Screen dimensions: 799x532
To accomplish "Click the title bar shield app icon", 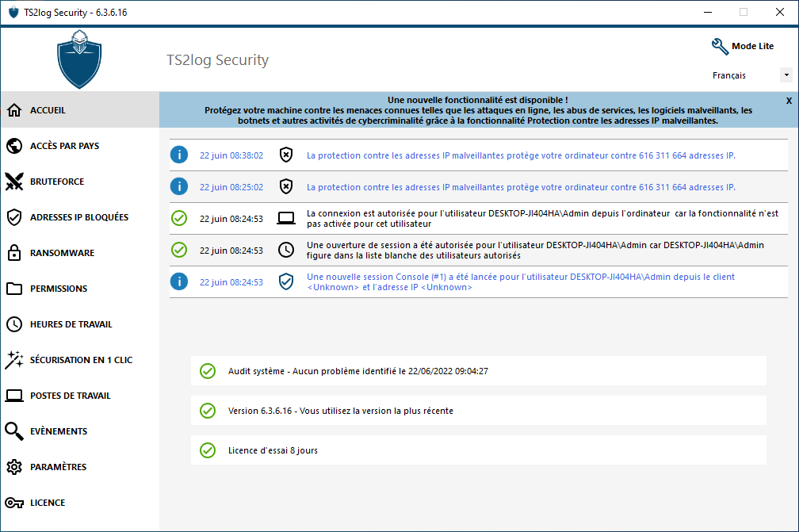I will (13, 12).
